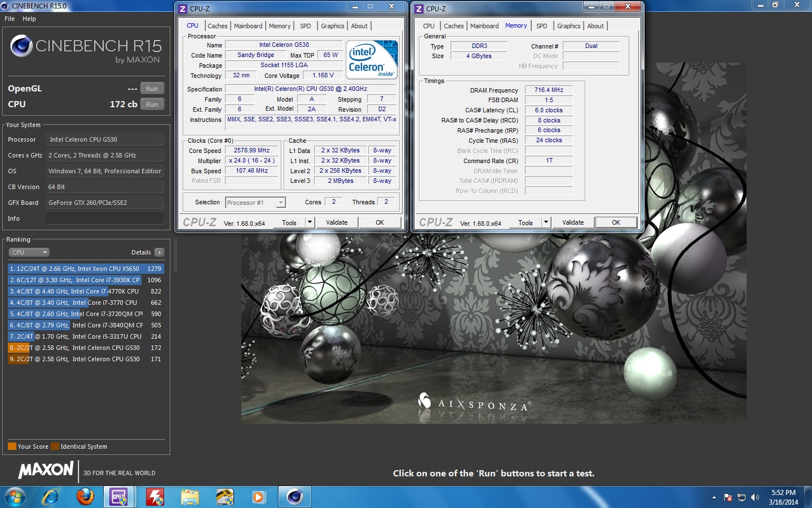Image resolution: width=812 pixels, height=508 pixels.
Task: Click OK in right CPU-Z window
Action: [x=616, y=222]
